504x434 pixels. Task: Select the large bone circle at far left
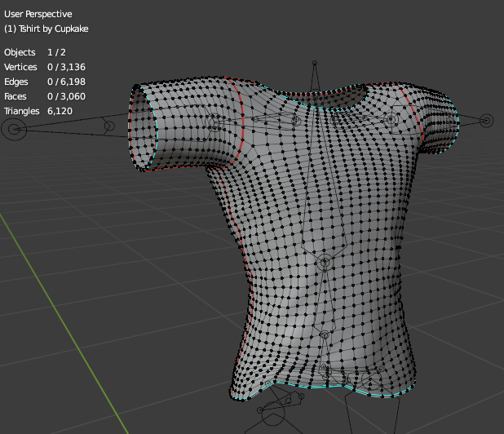coord(15,128)
